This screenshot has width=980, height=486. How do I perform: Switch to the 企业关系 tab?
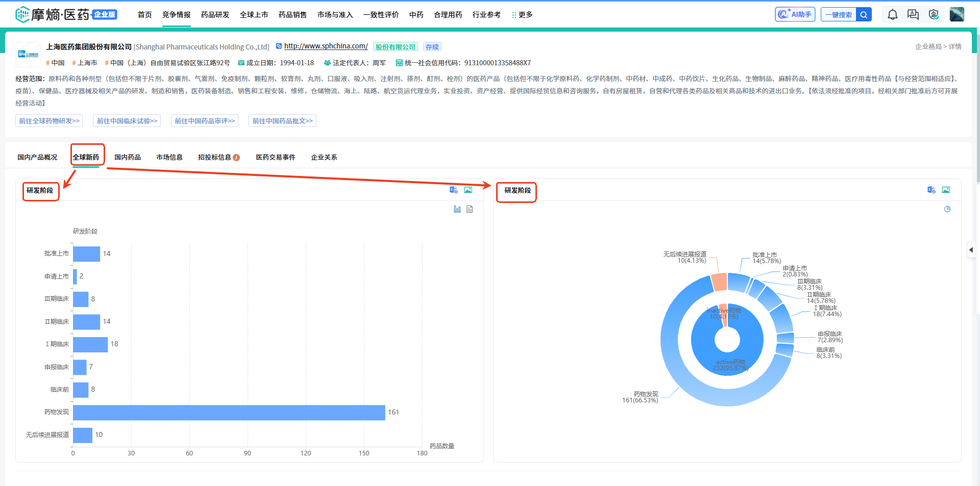click(324, 157)
